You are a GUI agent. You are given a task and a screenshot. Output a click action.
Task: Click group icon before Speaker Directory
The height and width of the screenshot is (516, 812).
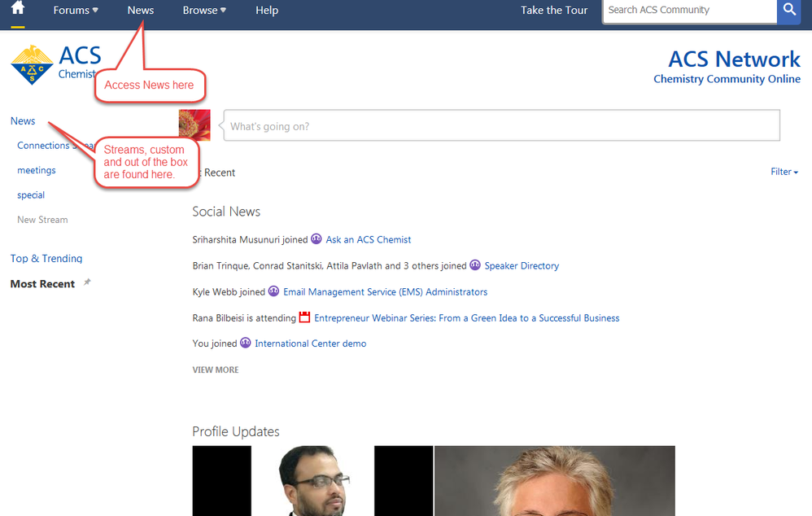tap(475, 265)
